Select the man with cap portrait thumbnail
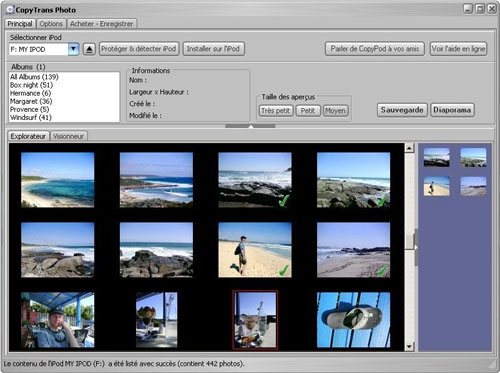This screenshot has height=373, width=500. (57, 320)
